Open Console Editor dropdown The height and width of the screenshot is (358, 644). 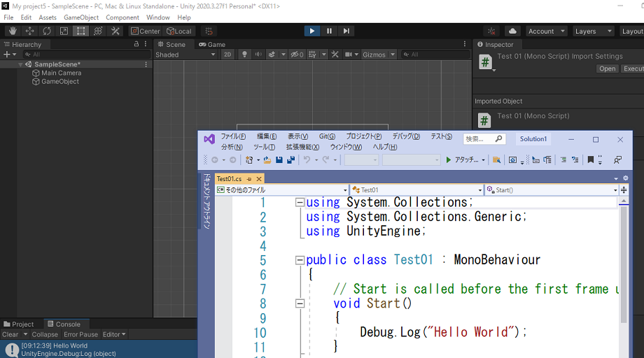(114, 334)
